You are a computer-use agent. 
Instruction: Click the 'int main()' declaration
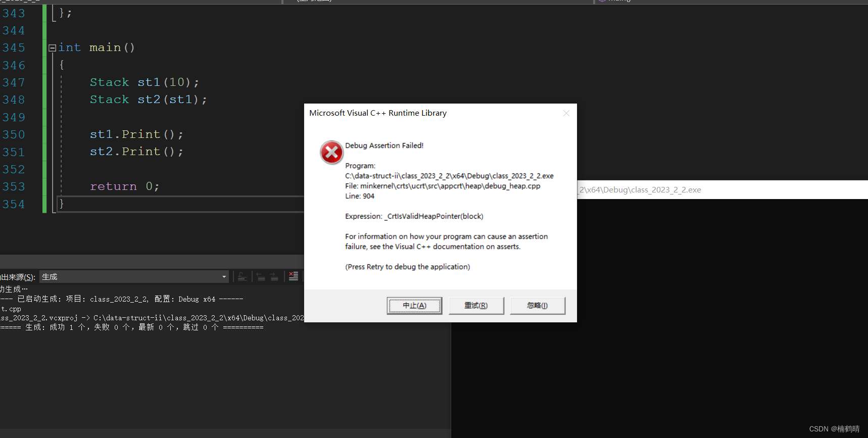pyautogui.click(x=97, y=47)
